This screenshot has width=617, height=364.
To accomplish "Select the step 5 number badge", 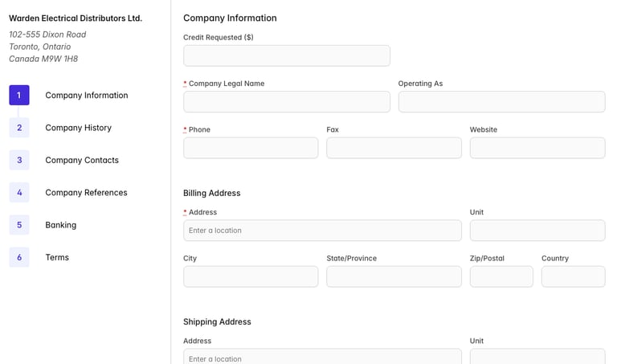I will (x=19, y=225).
